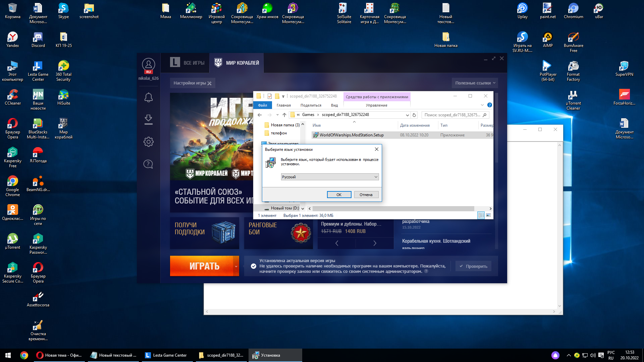Expand the Explorer ribbon chevron
Screen dimensions: 644x362
pos(482,105)
